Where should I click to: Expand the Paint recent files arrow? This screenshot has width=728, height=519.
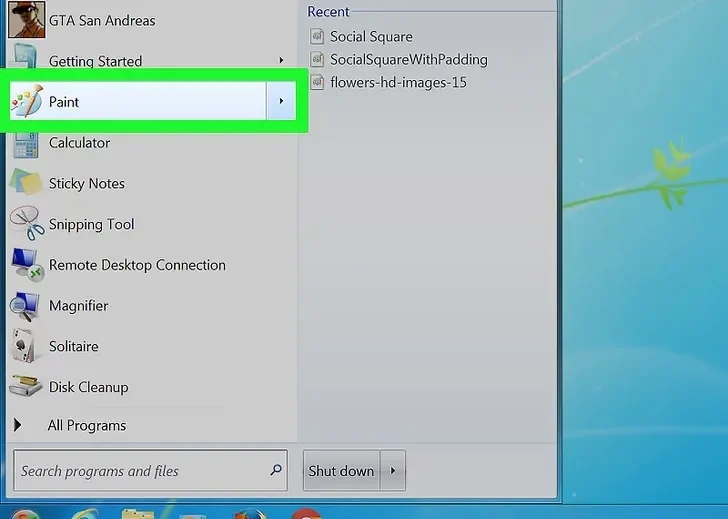281,101
